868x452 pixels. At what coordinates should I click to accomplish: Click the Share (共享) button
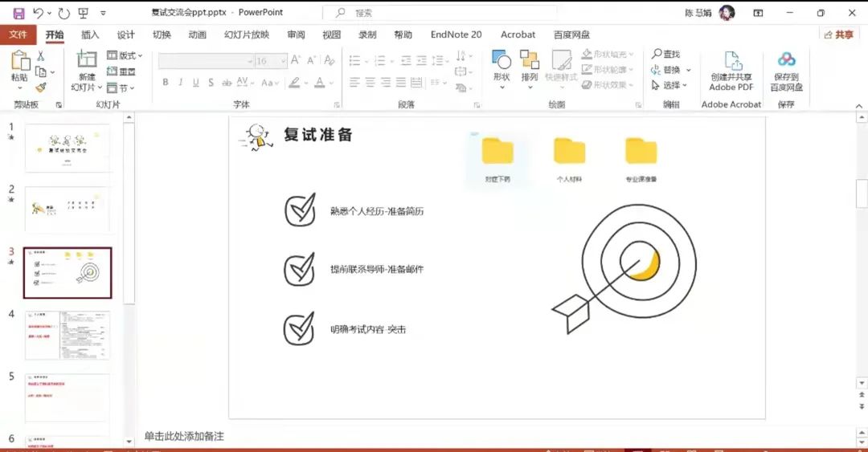[x=838, y=35]
